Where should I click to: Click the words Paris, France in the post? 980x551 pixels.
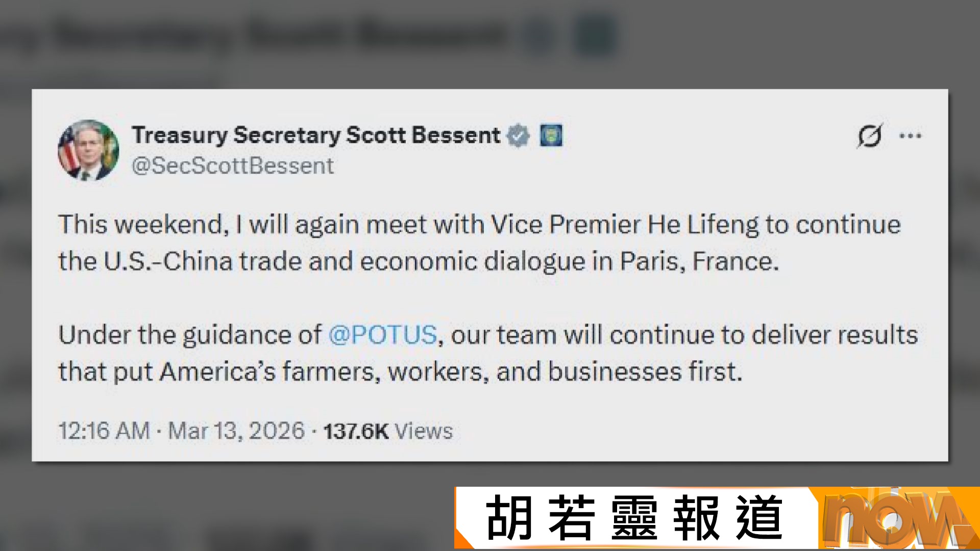[699, 262]
